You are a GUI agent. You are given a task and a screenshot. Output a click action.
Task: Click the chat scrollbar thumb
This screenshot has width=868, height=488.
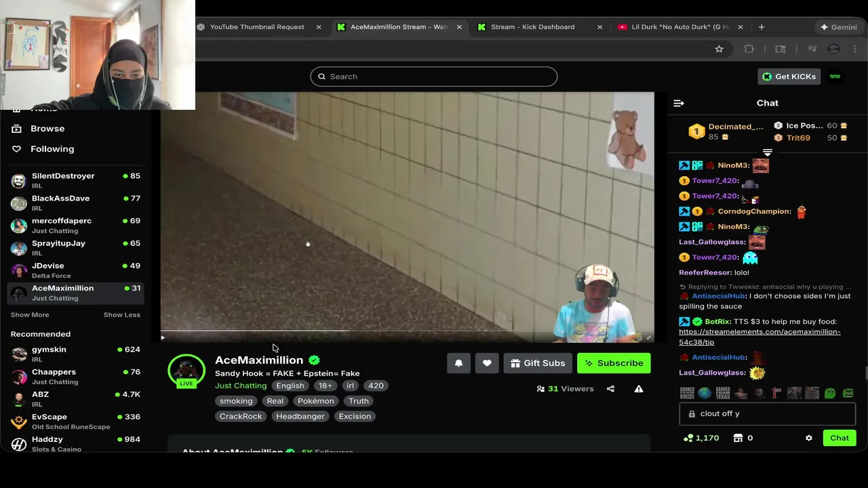coord(865,373)
